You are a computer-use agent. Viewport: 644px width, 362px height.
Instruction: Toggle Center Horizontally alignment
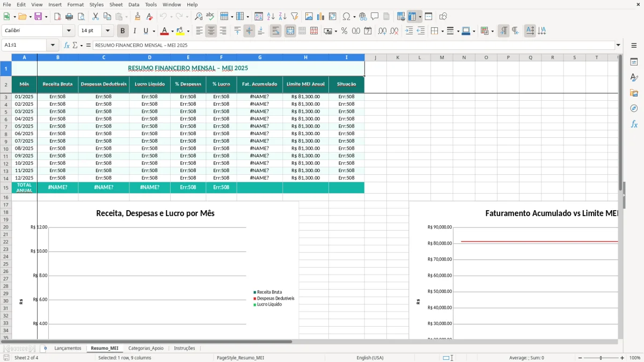[x=211, y=31]
